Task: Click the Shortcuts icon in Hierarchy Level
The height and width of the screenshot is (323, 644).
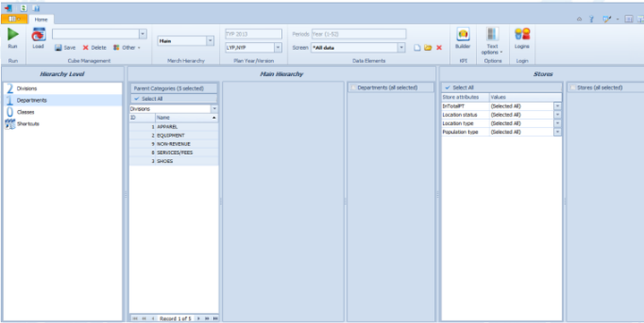Action: (x=10, y=124)
